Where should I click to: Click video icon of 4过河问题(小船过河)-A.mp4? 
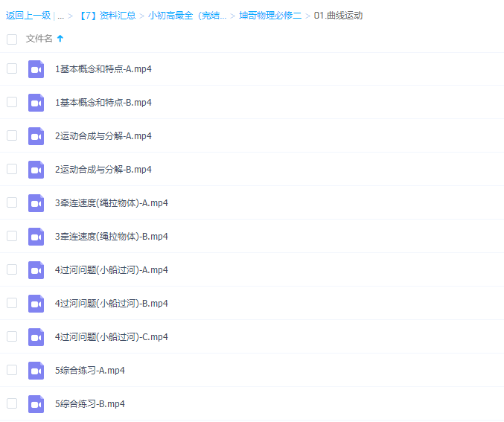(x=36, y=270)
